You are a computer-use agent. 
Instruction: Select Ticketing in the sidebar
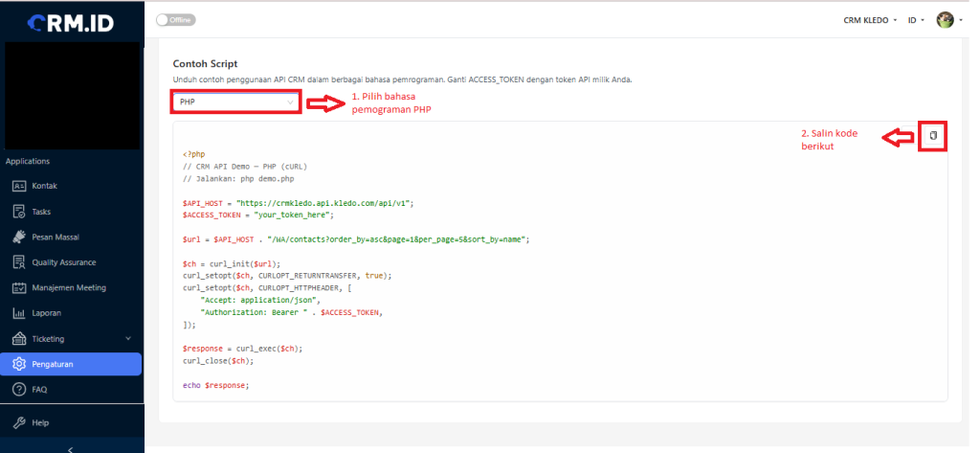71,338
